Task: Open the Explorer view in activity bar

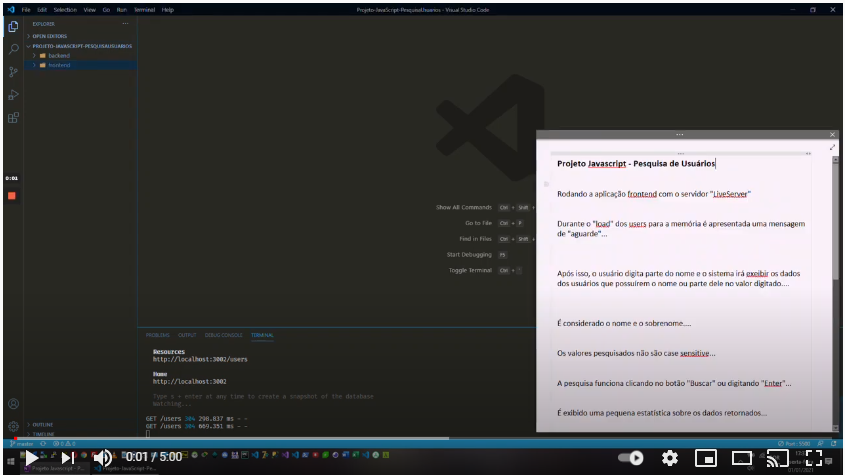Action: coord(13,26)
